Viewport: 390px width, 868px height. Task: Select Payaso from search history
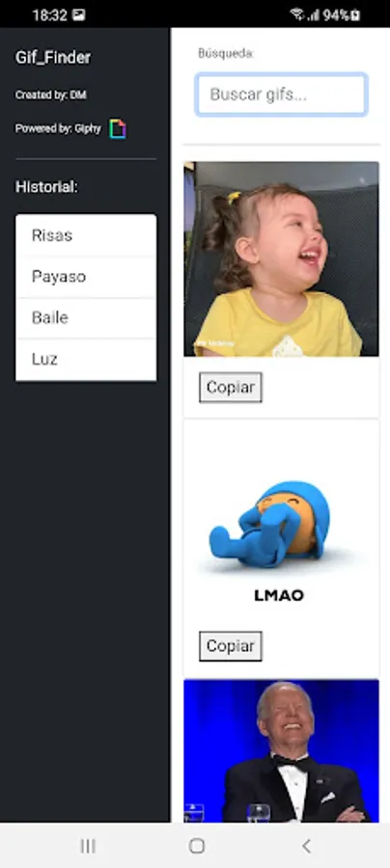(x=86, y=277)
